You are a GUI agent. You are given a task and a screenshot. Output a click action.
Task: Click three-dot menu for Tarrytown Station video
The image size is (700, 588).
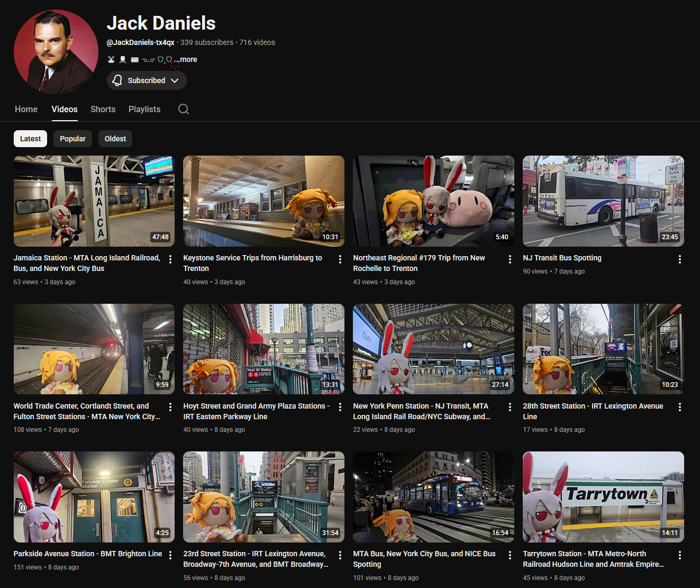[x=680, y=555]
